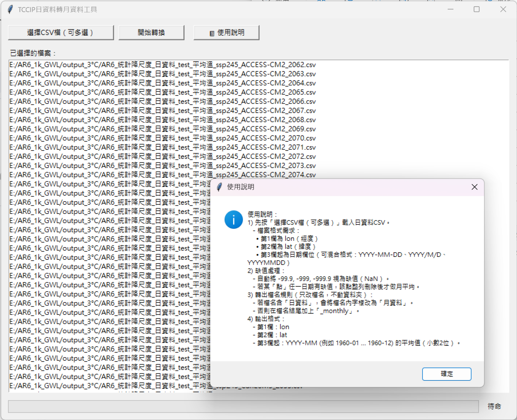Click the blue information icon in dialog

point(233,220)
